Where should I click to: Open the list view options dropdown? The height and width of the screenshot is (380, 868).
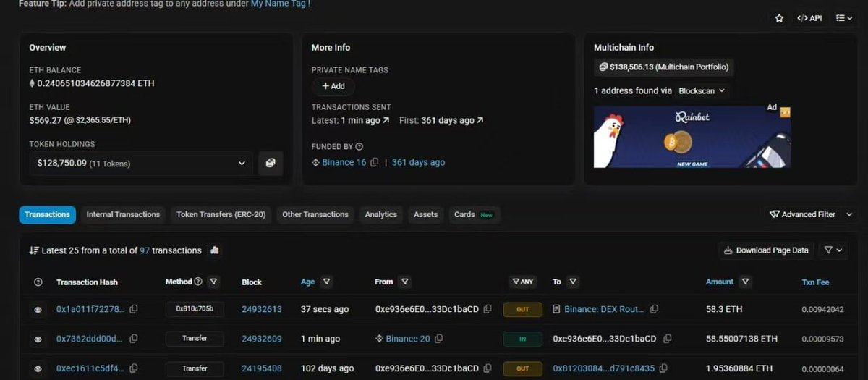[x=844, y=18]
